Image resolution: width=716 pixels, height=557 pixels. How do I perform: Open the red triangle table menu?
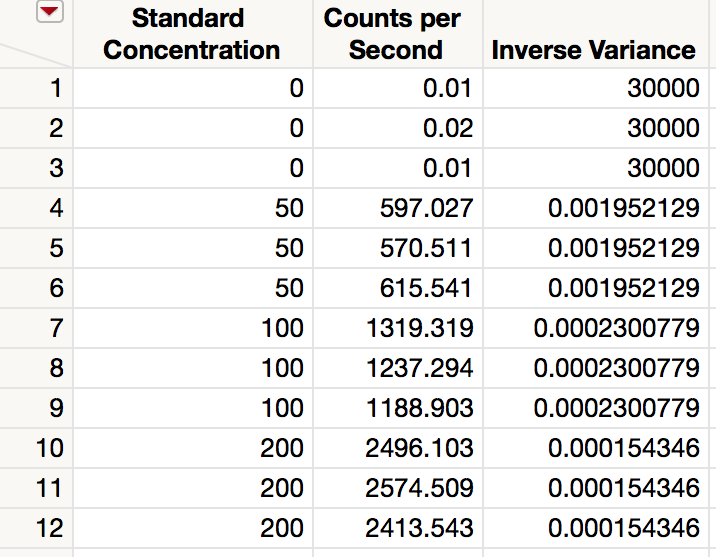(50, 12)
